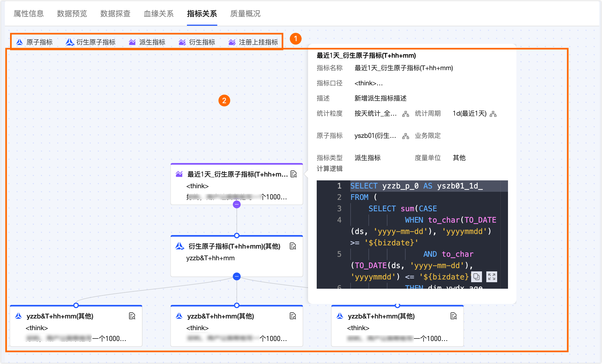Open details icon on 衍生原子指标(T+hh+mm)(其他) node
602x364 pixels.
tap(293, 246)
